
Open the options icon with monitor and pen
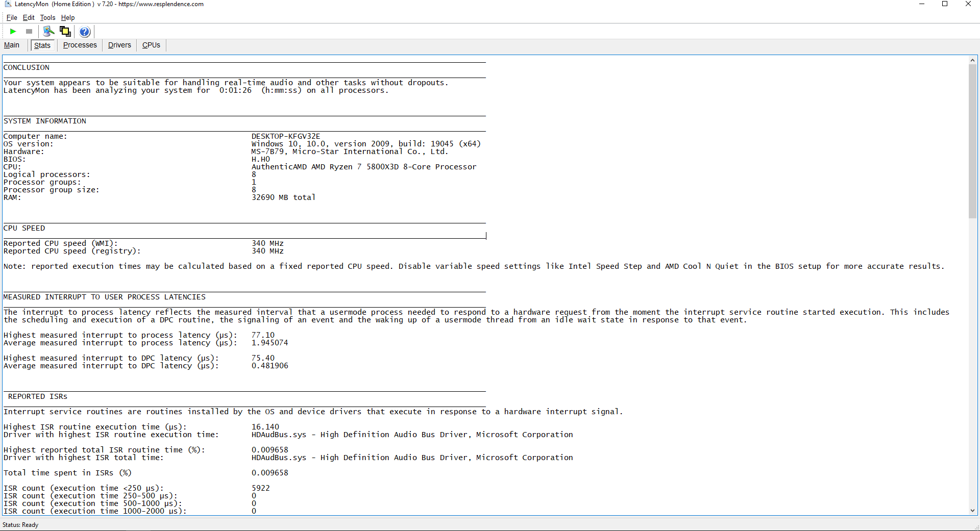coord(48,32)
